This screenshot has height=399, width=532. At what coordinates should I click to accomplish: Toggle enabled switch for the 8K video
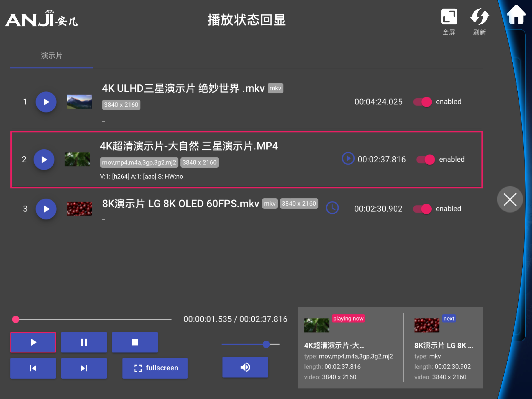pos(422,209)
